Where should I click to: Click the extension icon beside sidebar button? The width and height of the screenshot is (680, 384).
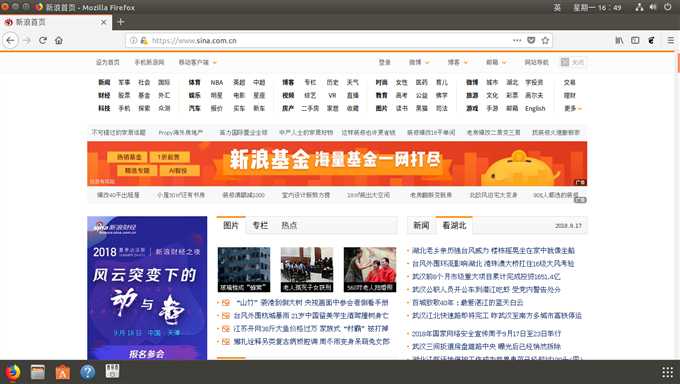[x=651, y=40]
